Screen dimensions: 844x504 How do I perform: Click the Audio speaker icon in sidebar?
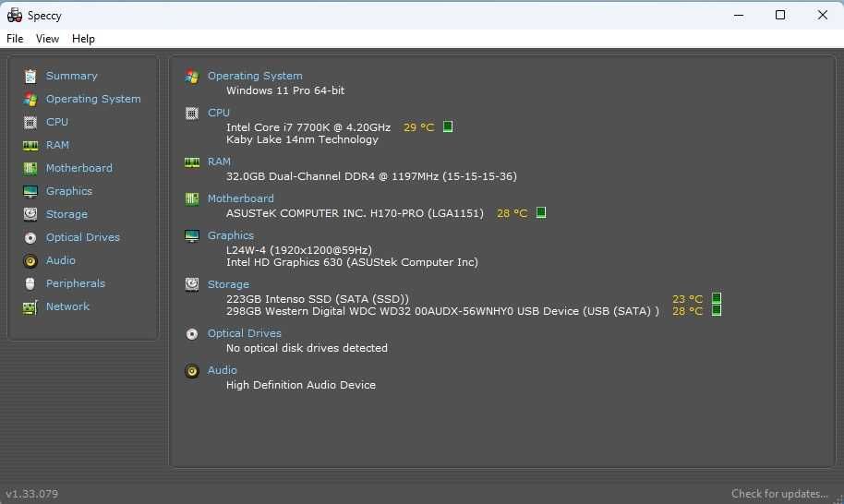point(30,261)
